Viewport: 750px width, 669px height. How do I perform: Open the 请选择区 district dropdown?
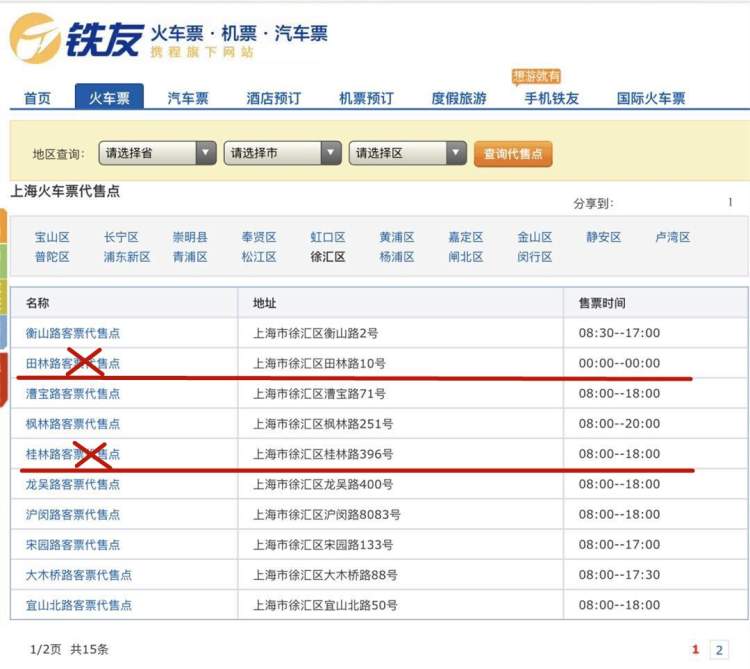407,153
